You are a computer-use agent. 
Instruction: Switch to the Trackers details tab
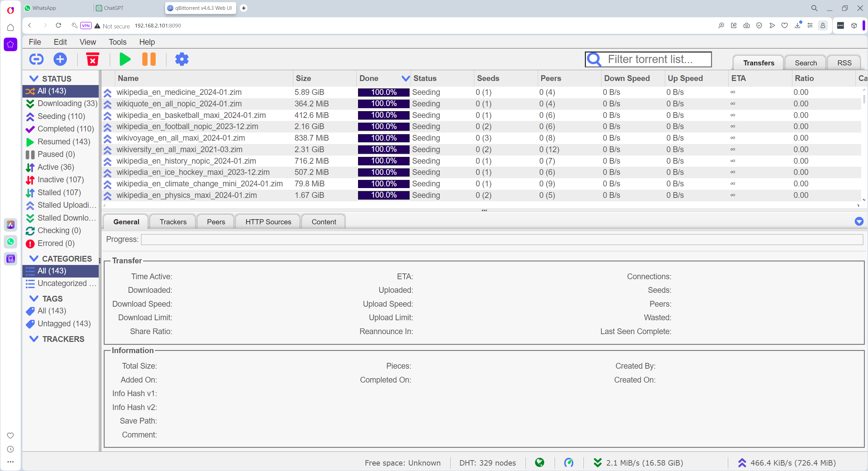tap(173, 222)
